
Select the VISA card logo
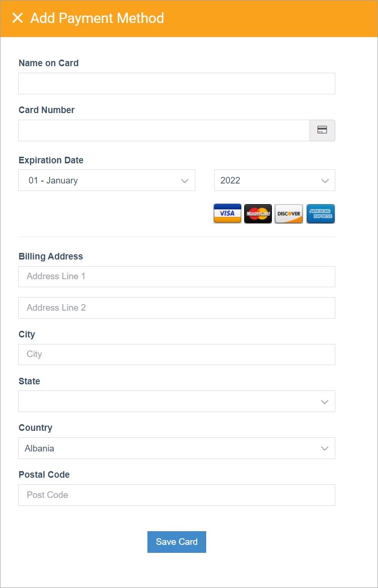point(227,214)
